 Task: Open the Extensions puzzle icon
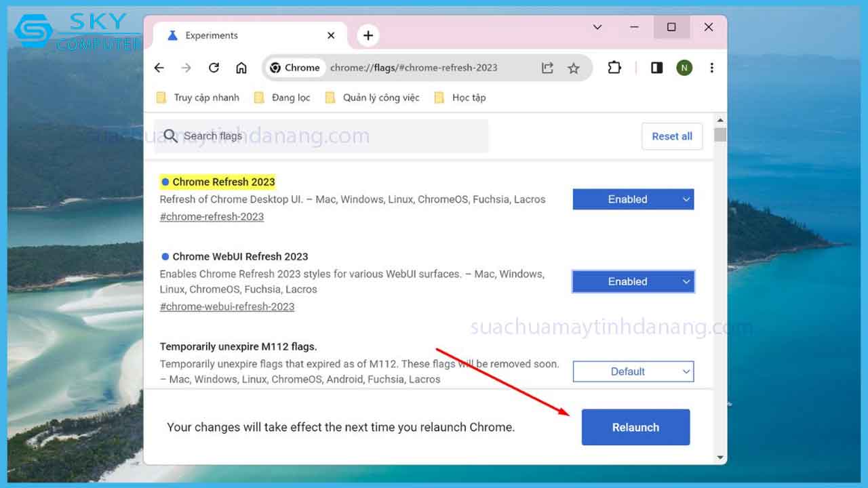[x=614, y=68]
